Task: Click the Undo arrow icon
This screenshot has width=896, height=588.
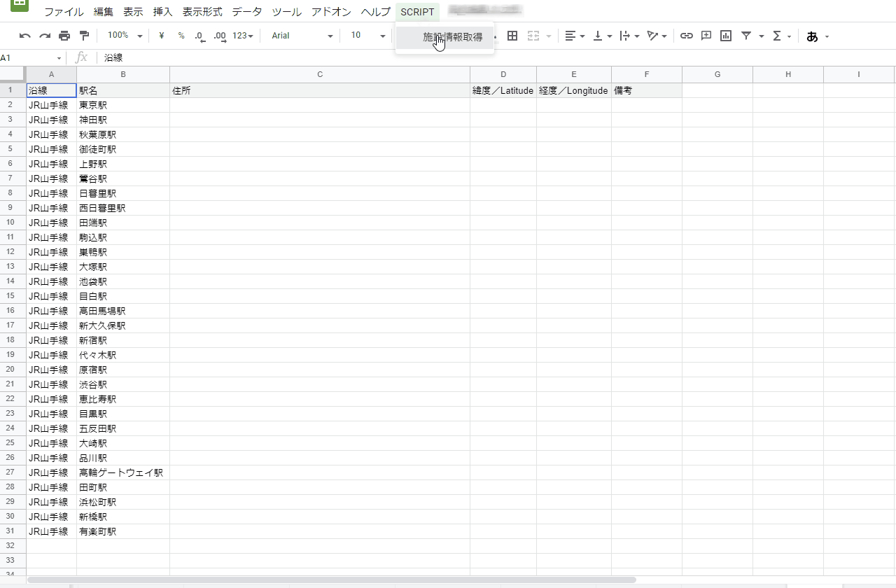Action: tap(25, 36)
